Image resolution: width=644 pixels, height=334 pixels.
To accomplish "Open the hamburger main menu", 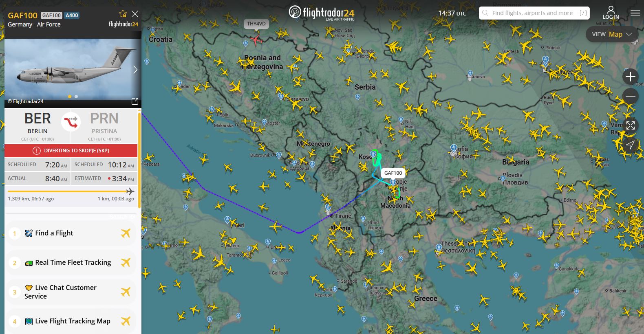I will (635, 13).
